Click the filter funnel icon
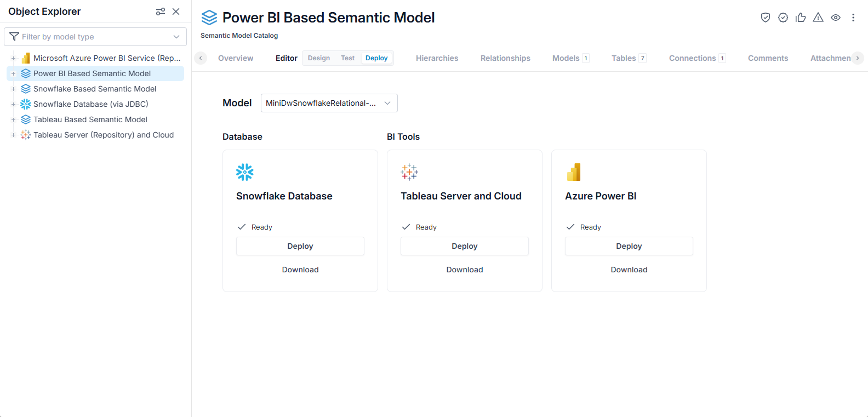Viewport: 868px width, 417px height. click(x=14, y=37)
